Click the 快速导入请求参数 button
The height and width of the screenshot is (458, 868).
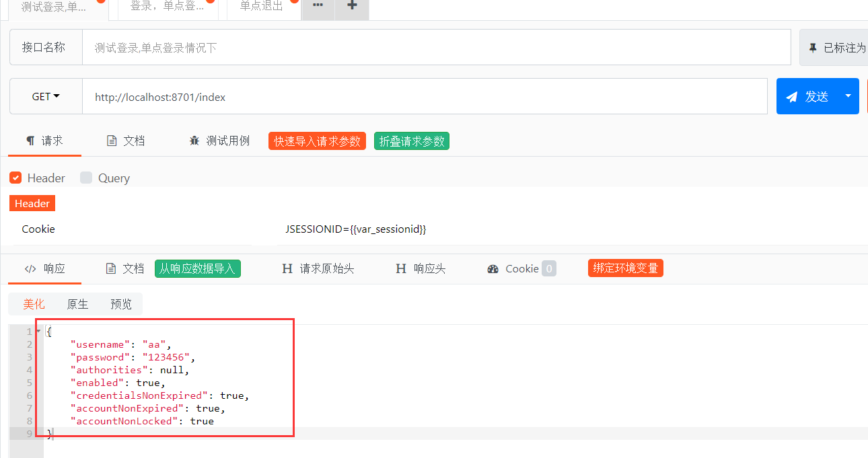click(x=316, y=141)
